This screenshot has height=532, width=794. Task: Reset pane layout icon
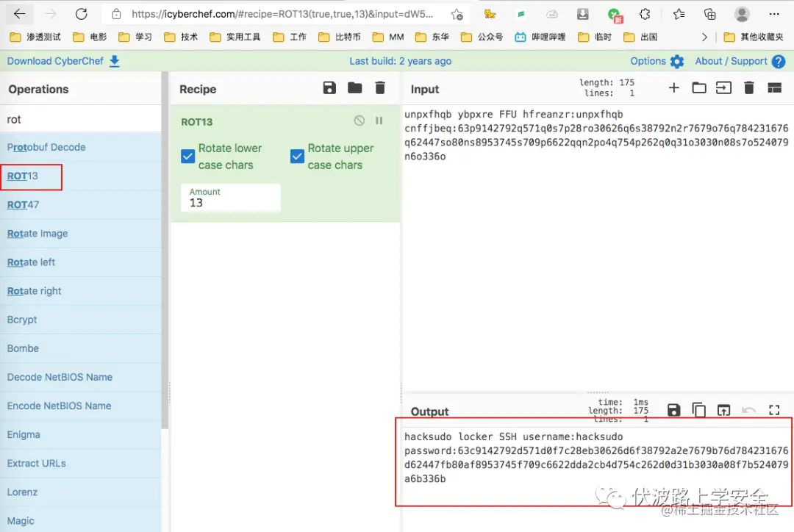click(774, 87)
